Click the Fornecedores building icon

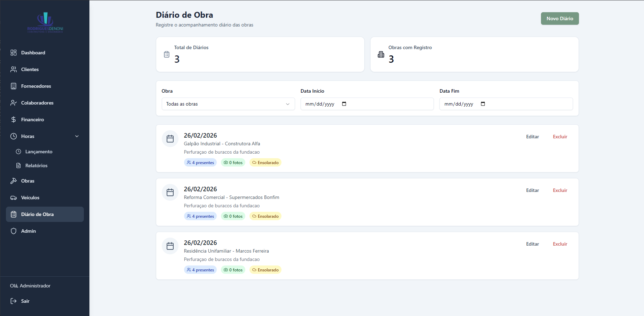coord(14,86)
